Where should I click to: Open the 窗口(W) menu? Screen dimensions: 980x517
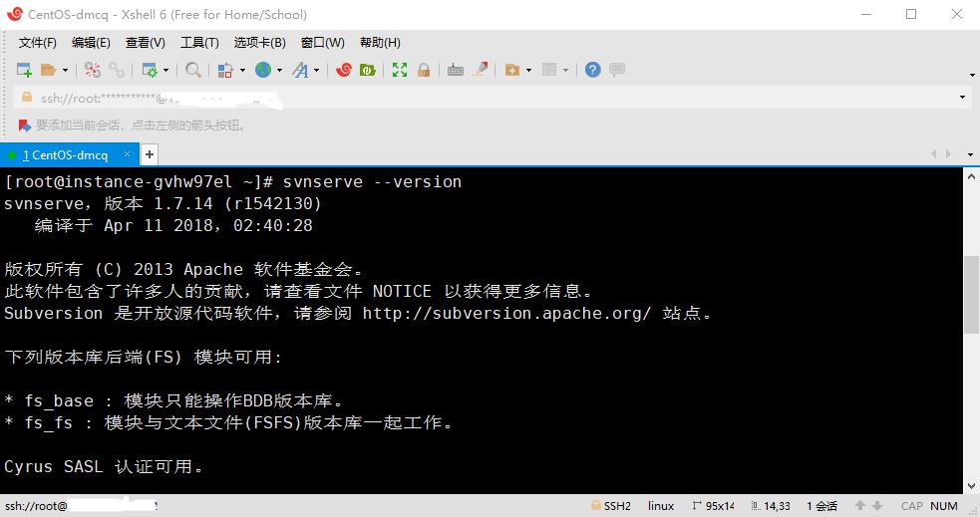322,43
